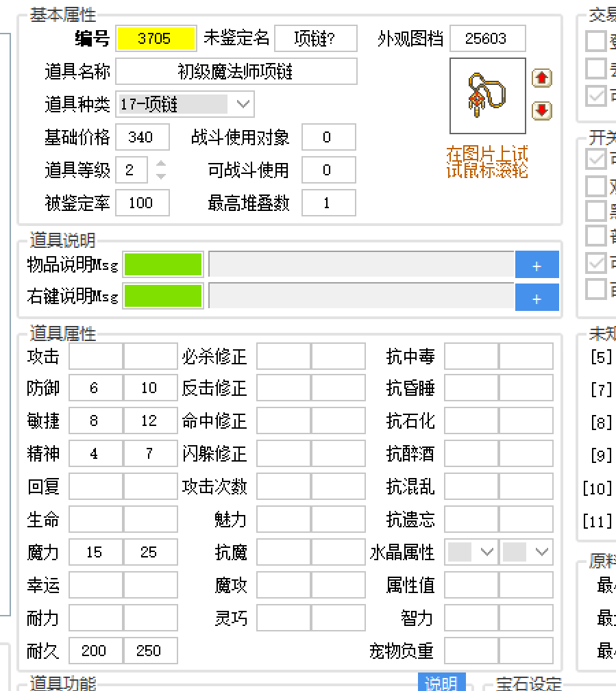
Task: Click the first 回复 input field
Action: (96, 486)
